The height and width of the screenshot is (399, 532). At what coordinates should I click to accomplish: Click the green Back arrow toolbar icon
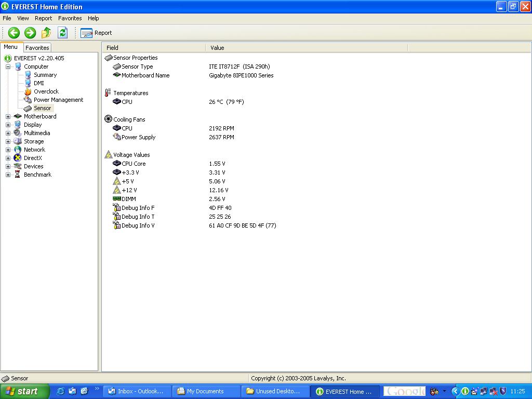14,33
